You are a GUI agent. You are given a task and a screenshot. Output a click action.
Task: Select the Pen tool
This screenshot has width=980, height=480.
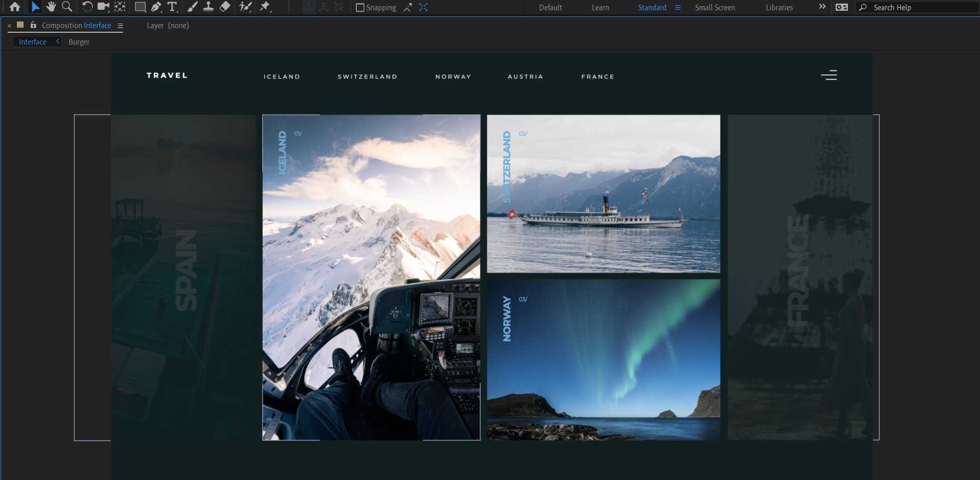pos(156,7)
